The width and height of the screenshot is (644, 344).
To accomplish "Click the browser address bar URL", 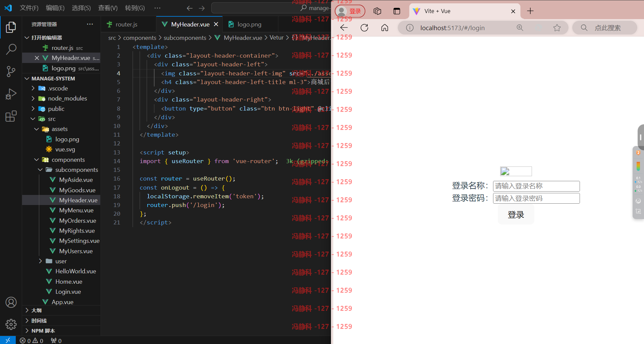I will coord(452,28).
